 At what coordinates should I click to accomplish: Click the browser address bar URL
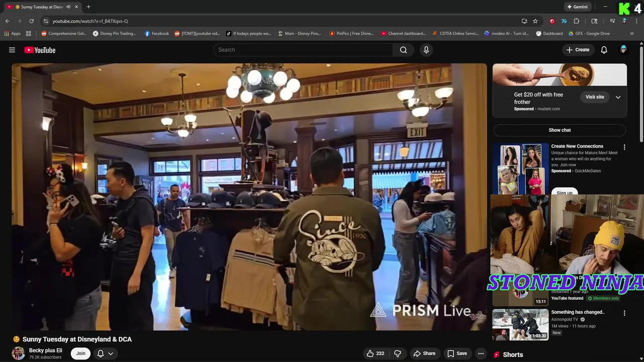pyautogui.click(x=90, y=21)
